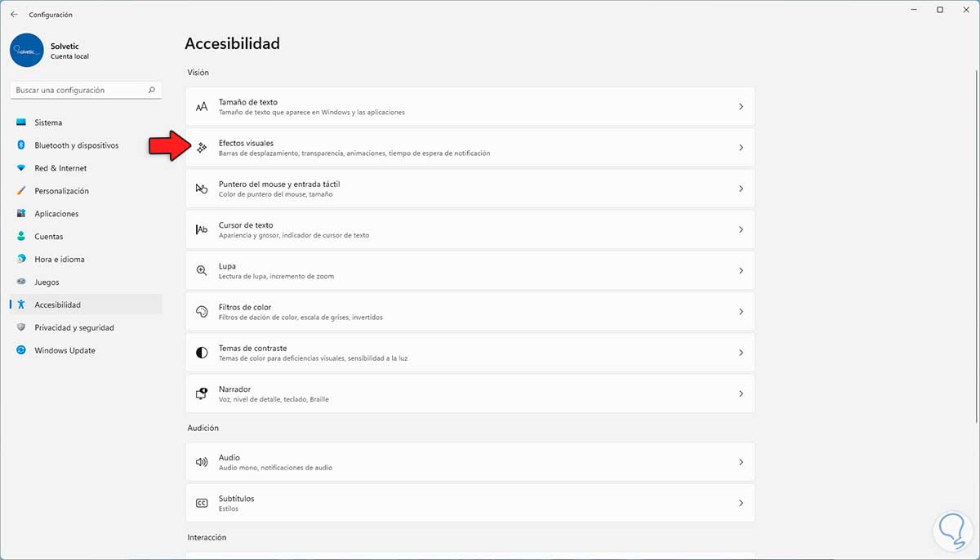The height and width of the screenshot is (560, 980).
Task: Open Privacidad y seguridad section
Action: tap(73, 327)
